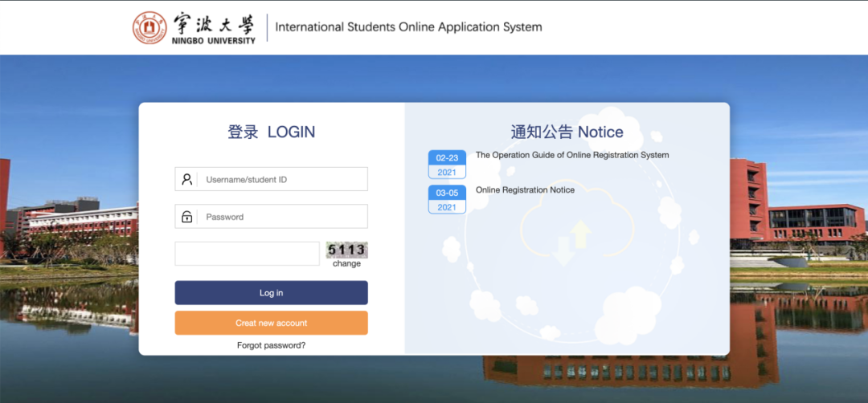This screenshot has width=868, height=403.
Task: Open The Operation Guide of Online Registration System
Action: point(571,155)
